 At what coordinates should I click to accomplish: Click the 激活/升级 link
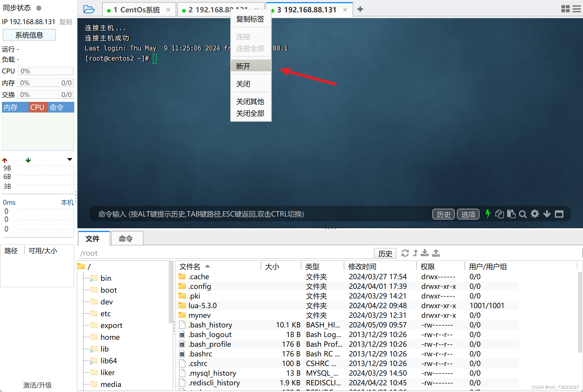click(37, 385)
